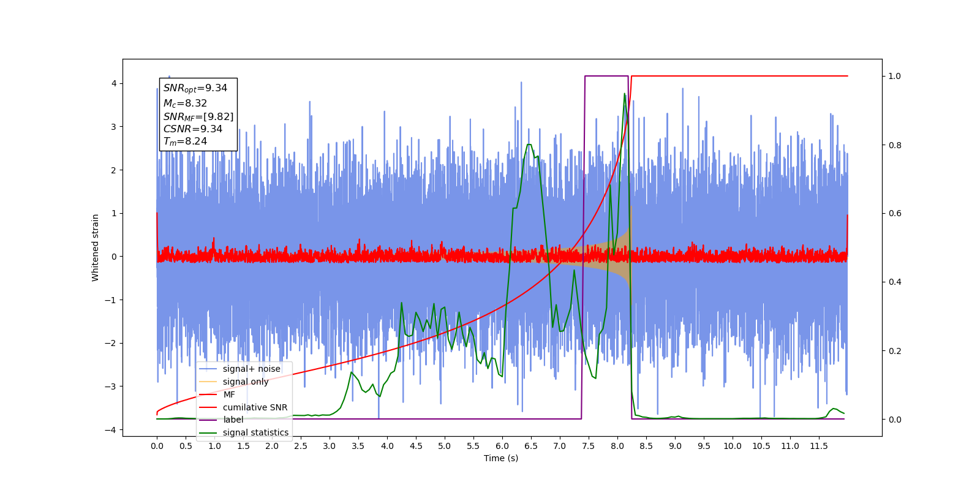Screen dimensions: 980x490
Task: Click the 'Whitened strain' y-axis label
Action: pyautogui.click(x=95, y=247)
